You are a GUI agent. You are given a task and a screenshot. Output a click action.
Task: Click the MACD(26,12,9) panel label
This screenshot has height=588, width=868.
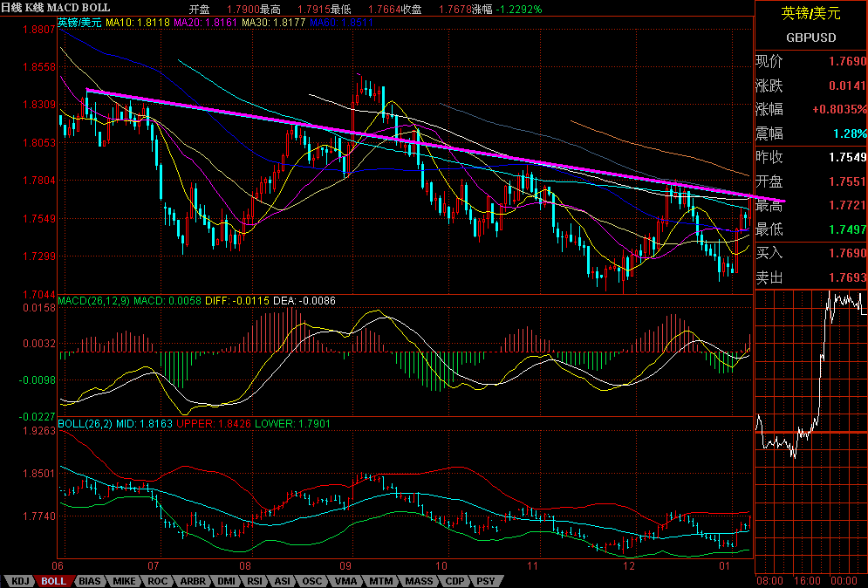pyautogui.click(x=93, y=301)
